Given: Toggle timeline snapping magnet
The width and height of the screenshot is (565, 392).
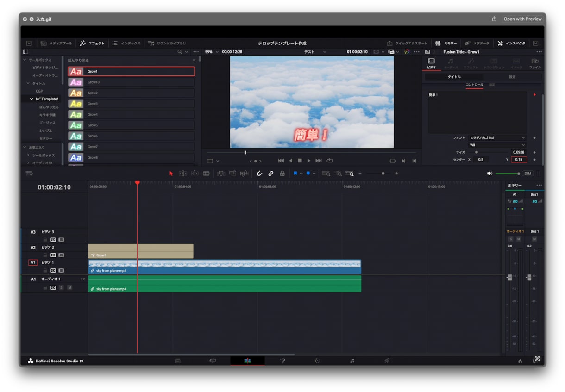Looking at the screenshot, I should pos(259,174).
